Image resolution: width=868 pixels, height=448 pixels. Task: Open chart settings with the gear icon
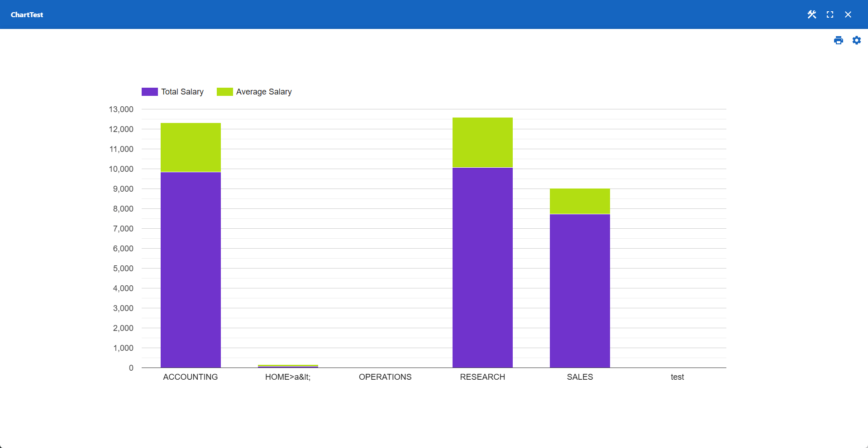tap(857, 40)
